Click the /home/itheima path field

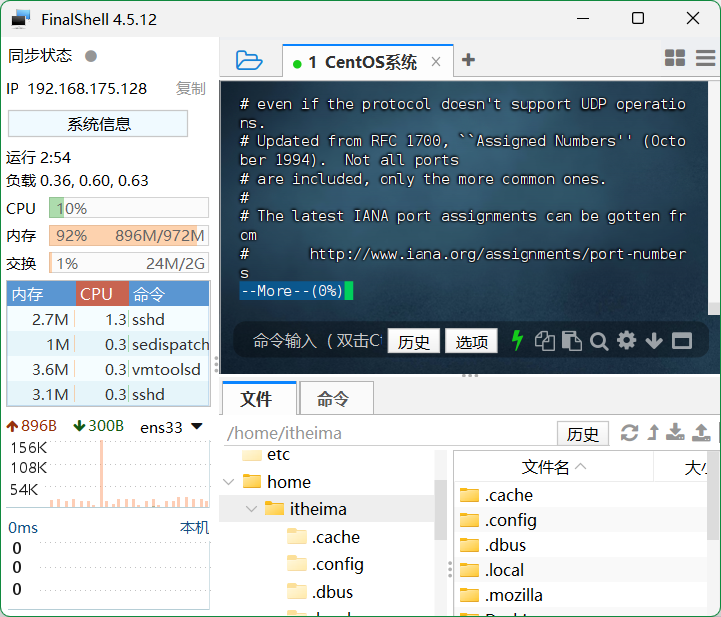pos(389,433)
